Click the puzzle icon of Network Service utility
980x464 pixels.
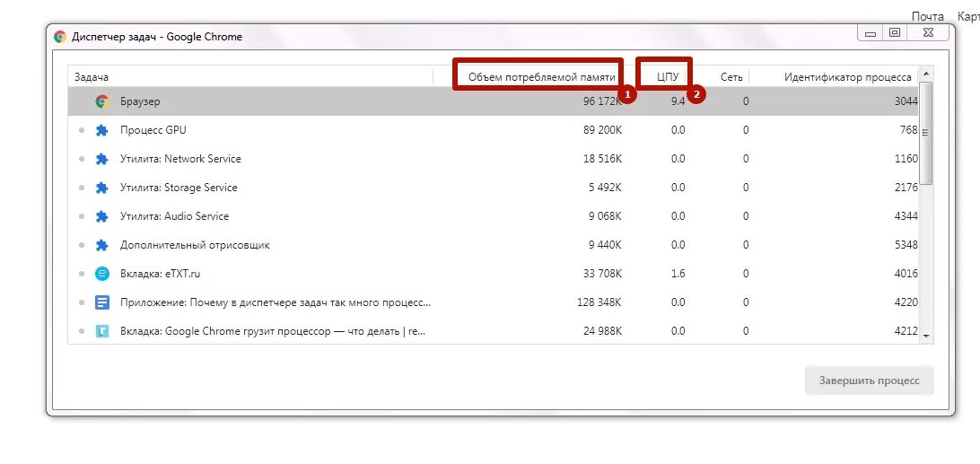tap(102, 159)
